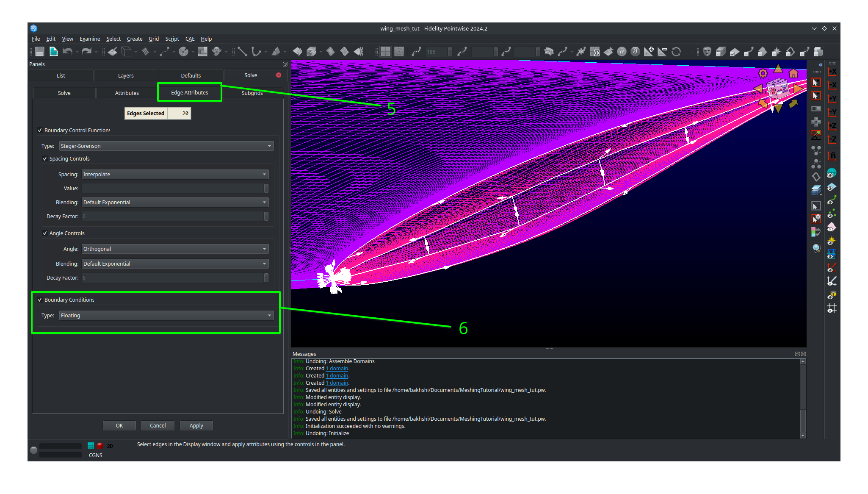Follow the first 1 domain link in Messages

[337, 368]
